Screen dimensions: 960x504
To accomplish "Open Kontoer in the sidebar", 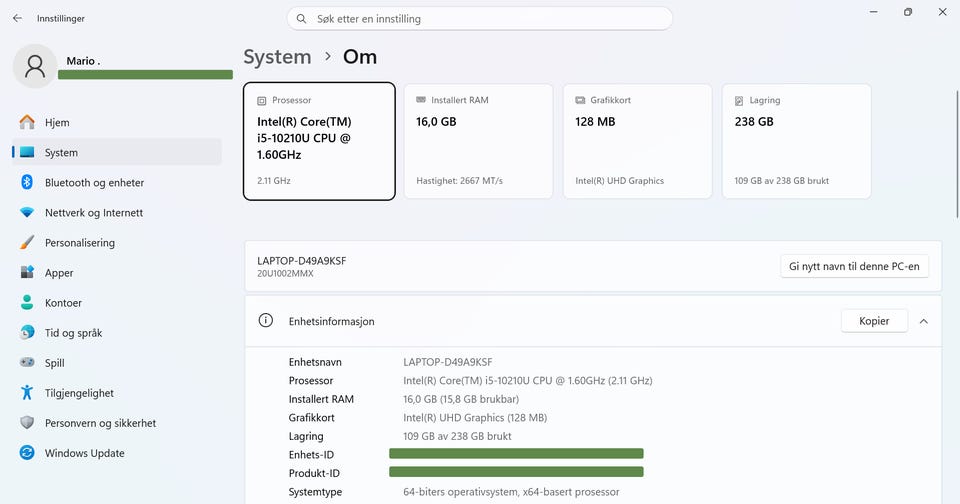I will coord(116,302).
